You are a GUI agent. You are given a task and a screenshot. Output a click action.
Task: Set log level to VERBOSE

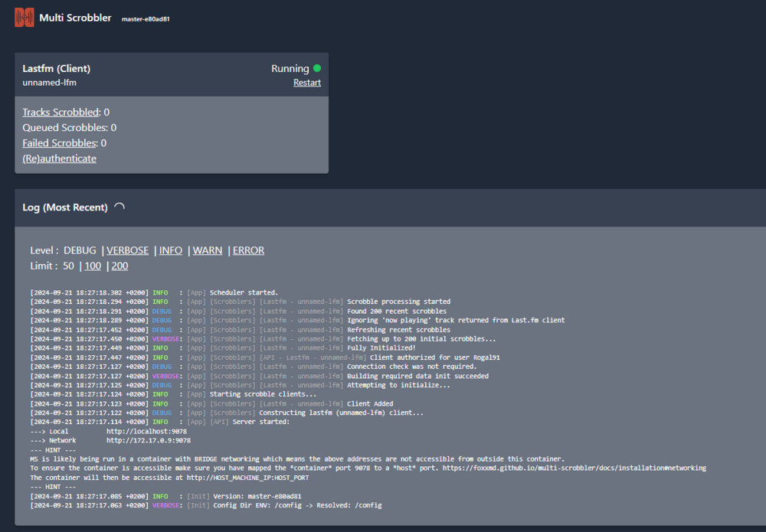point(127,250)
